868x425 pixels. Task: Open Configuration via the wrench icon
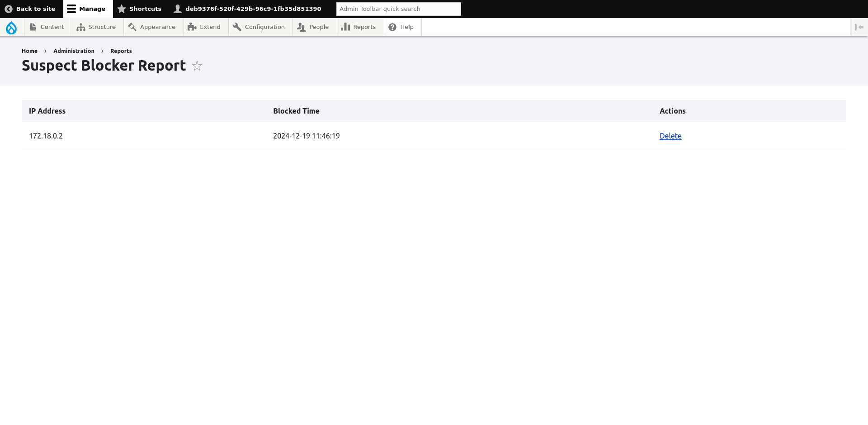click(236, 27)
